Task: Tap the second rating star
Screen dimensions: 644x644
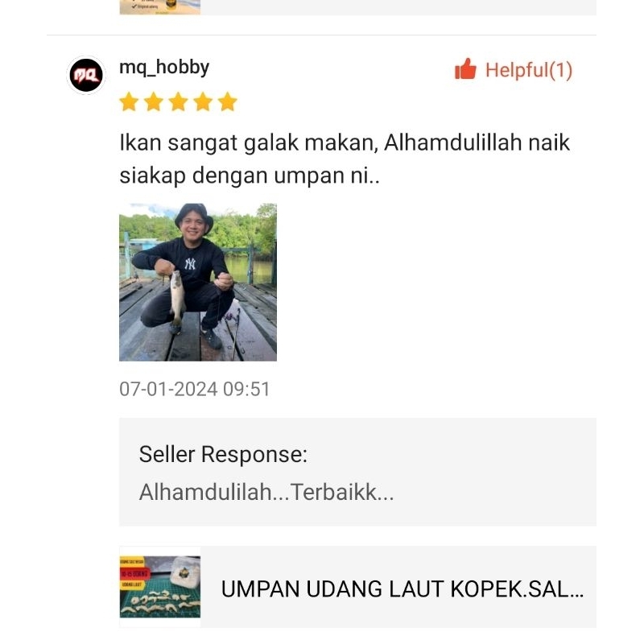Action: 154,102
